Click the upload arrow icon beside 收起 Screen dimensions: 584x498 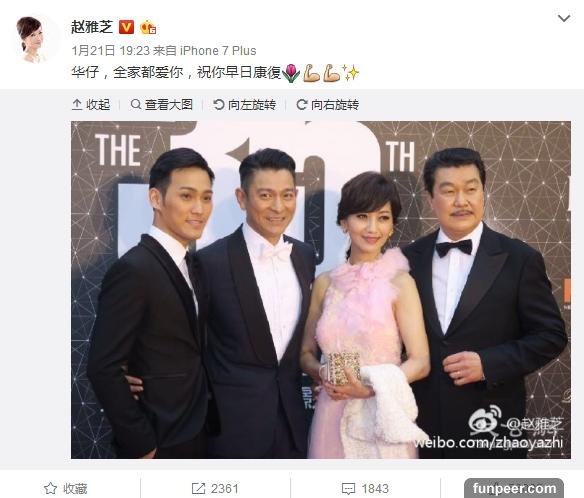[77, 105]
